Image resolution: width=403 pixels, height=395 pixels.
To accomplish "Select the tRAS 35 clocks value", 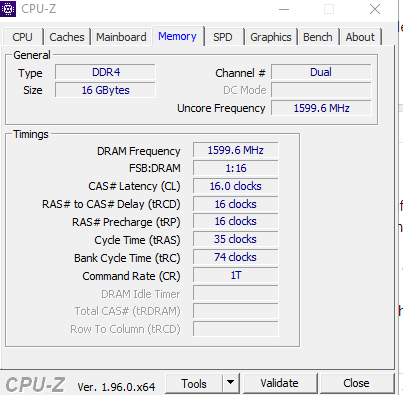I will point(236,239).
